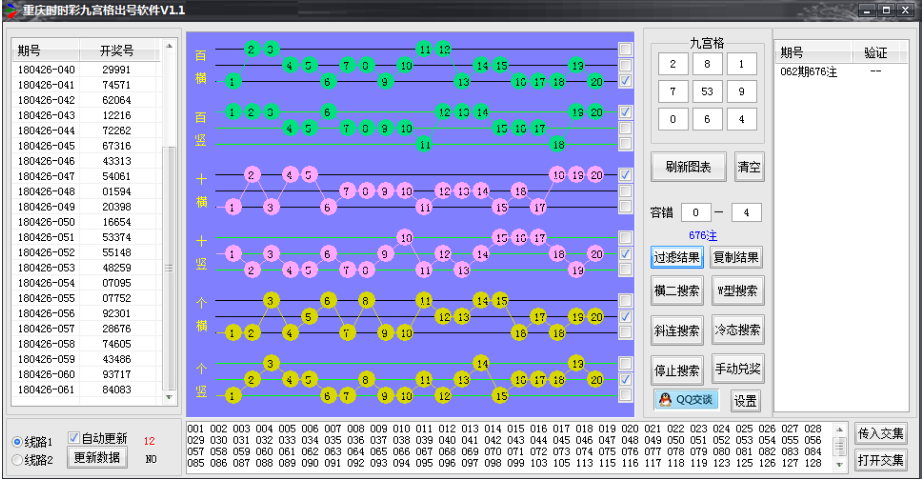Click the 容错 minimum field showing 0
Screen dimensions: 922x482
click(696, 213)
